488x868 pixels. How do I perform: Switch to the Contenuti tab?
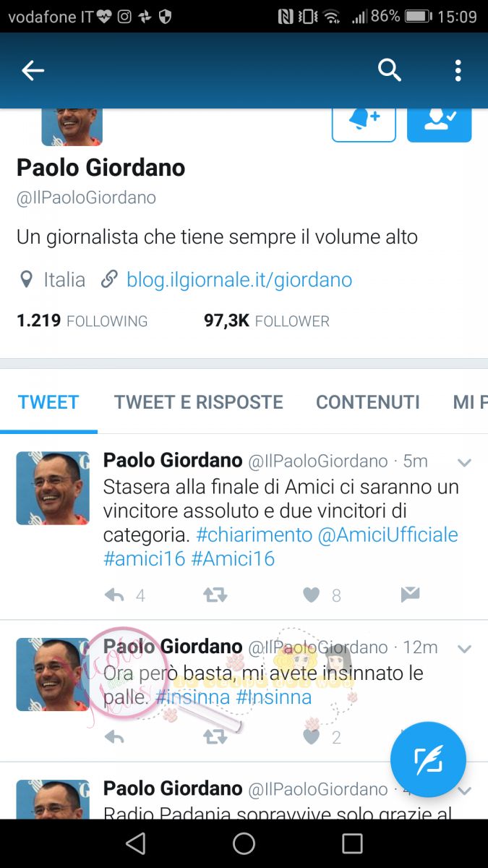coord(368,402)
